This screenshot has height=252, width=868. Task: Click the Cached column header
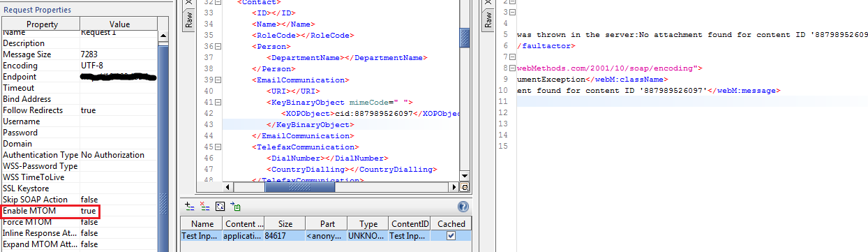click(x=451, y=223)
